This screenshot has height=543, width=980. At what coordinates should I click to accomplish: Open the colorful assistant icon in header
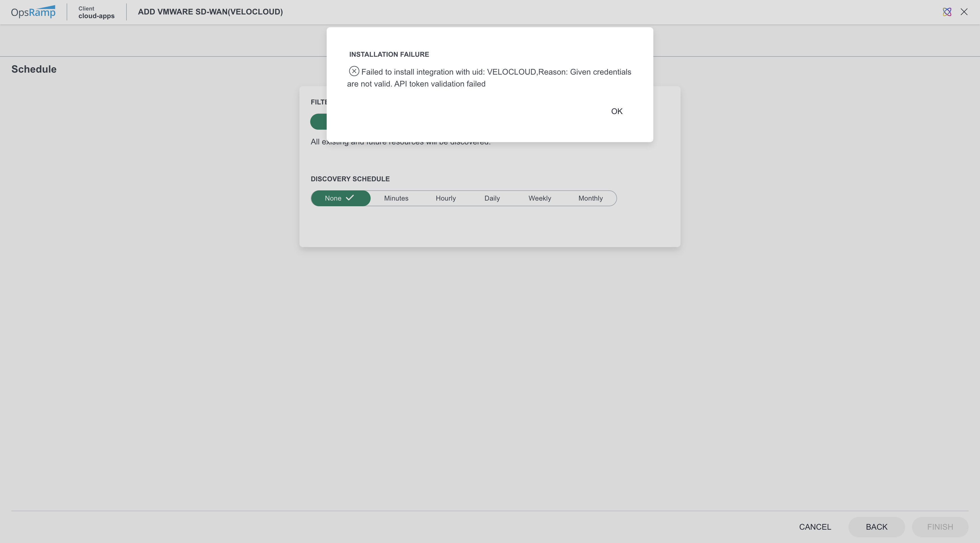click(947, 12)
